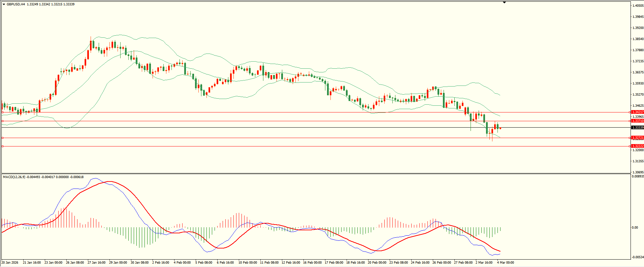This screenshot has width=644, height=267.
Task: Click left-edge handle of the 1.32222 line
Action: point(3,146)
